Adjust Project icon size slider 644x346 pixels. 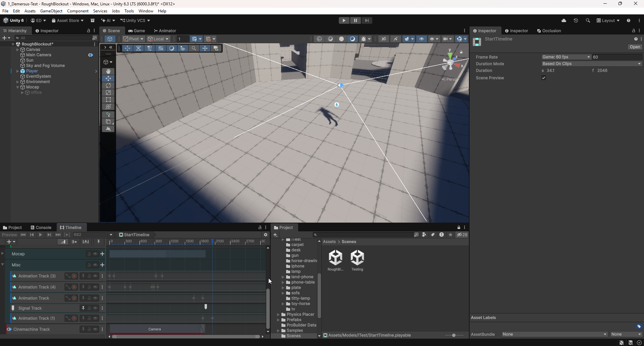(x=454, y=335)
